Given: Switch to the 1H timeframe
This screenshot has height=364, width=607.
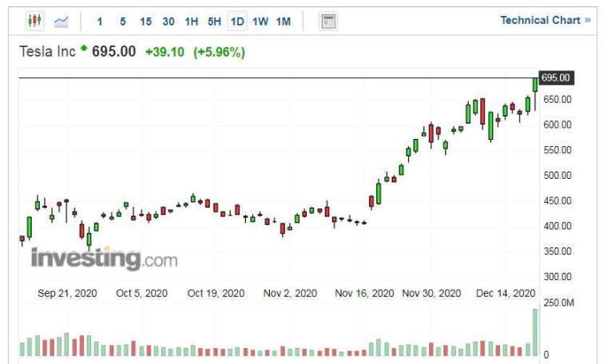Looking at the screenshot, I should tap(191, 22).
